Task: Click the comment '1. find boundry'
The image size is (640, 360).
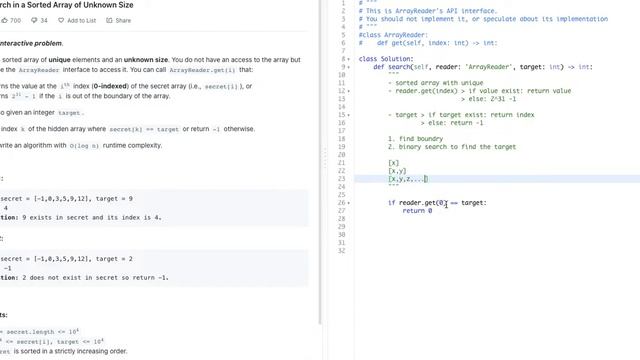Action: click(416, 139)
